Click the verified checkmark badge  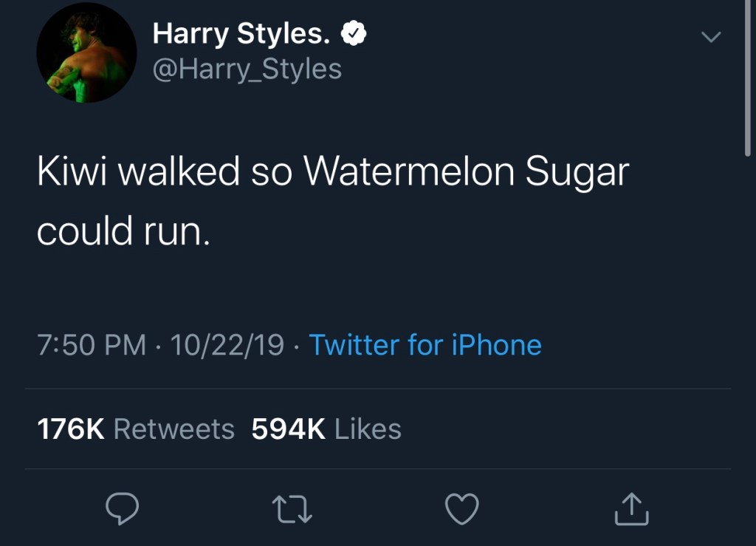tap(354, 33)
